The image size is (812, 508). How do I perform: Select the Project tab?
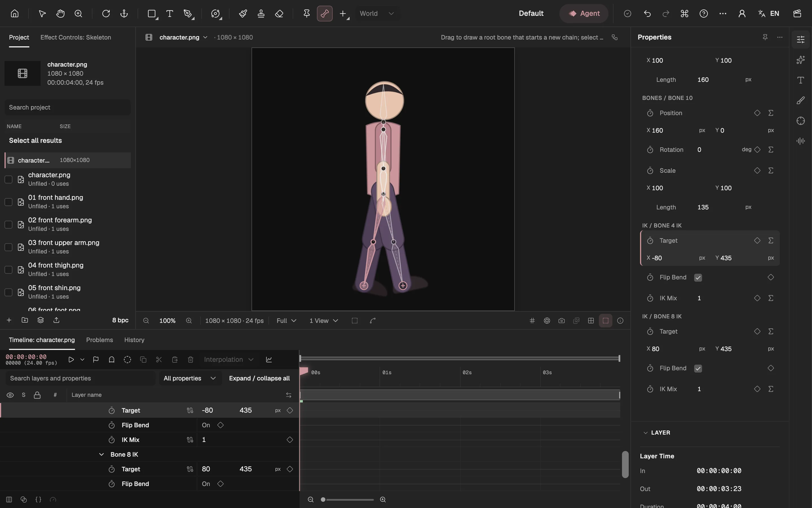(19, 37)
